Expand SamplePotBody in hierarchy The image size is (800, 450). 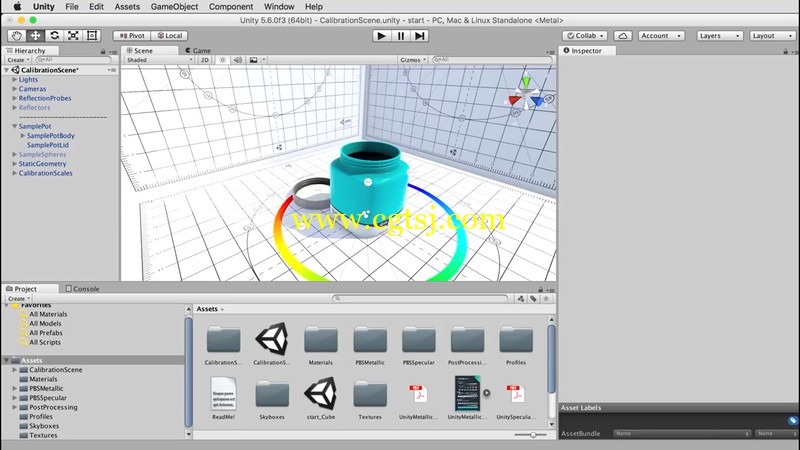pyautogui.click(x=23, y=135)
